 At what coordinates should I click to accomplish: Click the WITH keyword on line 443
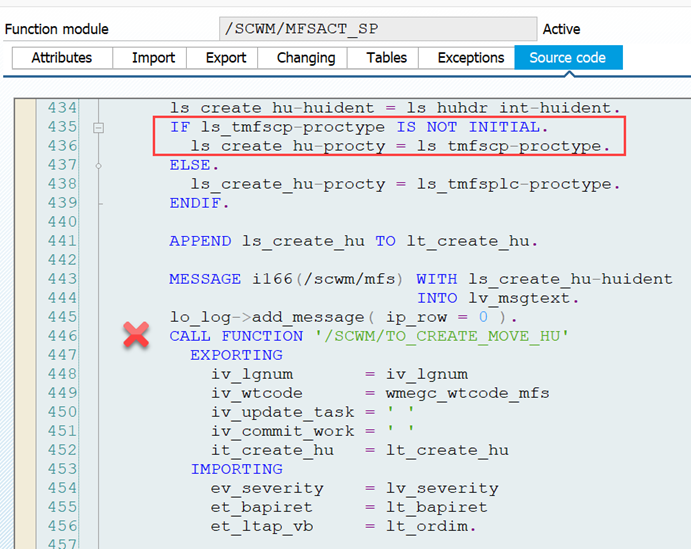(x=437, y=279)
